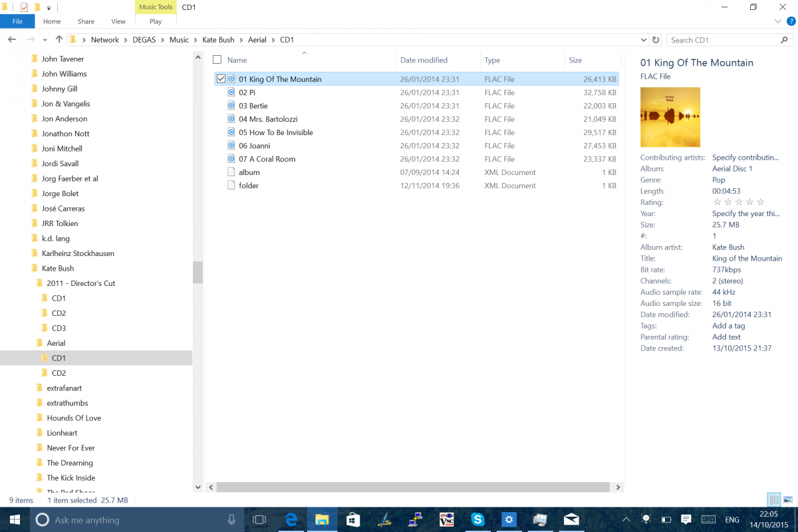Set rating to five stars
798x532 pixels.
(x=761, y=202)
